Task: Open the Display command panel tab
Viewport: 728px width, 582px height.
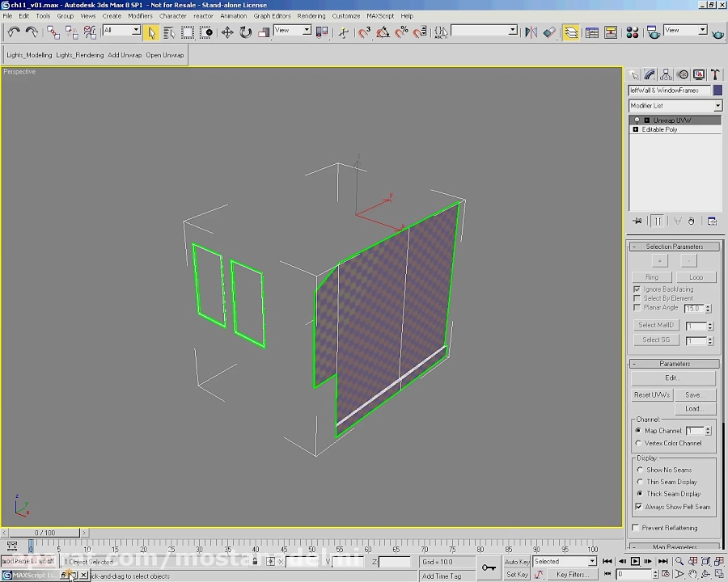Action: 699,74
